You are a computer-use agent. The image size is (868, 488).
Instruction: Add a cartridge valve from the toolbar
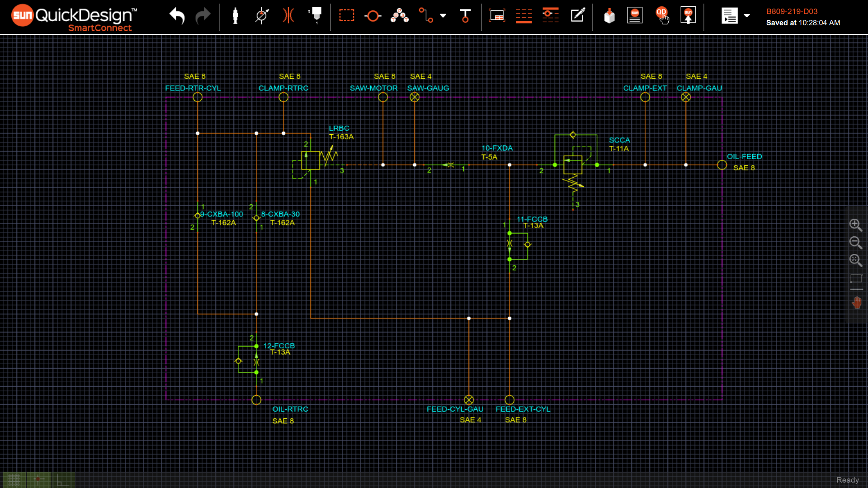(x=235, y=16)
